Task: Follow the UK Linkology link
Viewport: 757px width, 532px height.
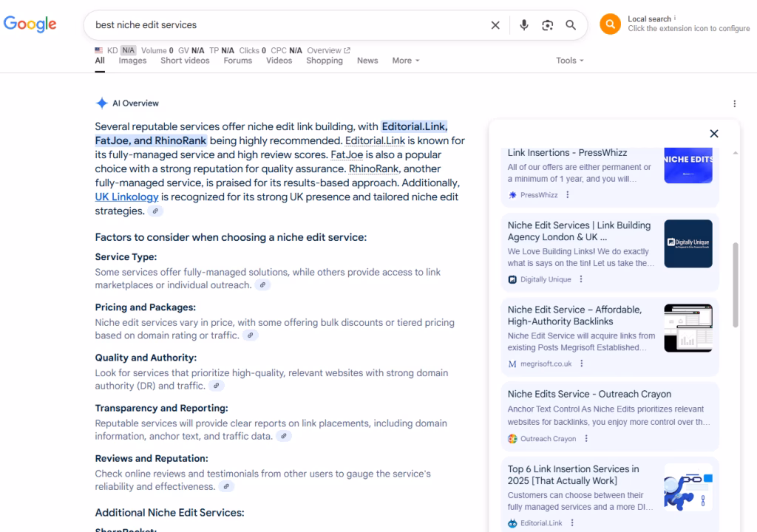Action: point(126,197)
